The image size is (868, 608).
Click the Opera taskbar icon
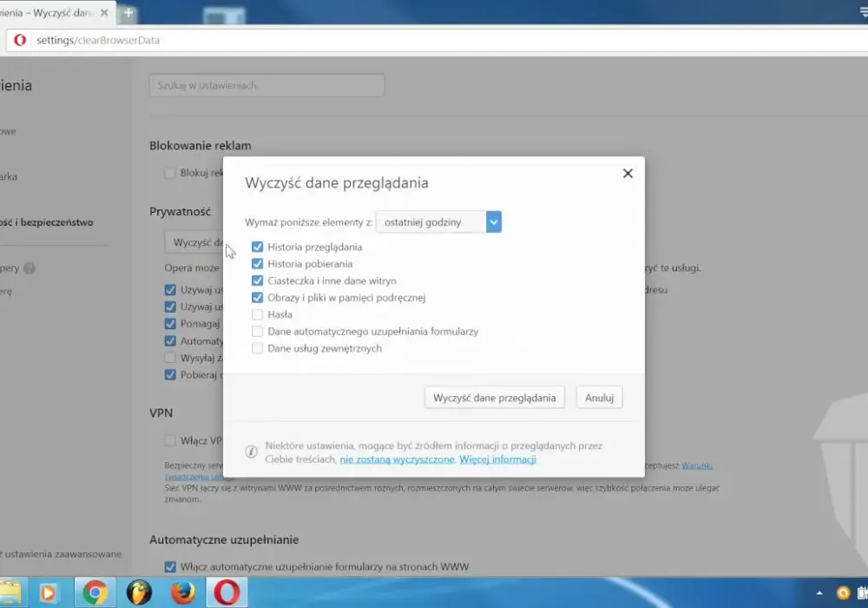227,592
